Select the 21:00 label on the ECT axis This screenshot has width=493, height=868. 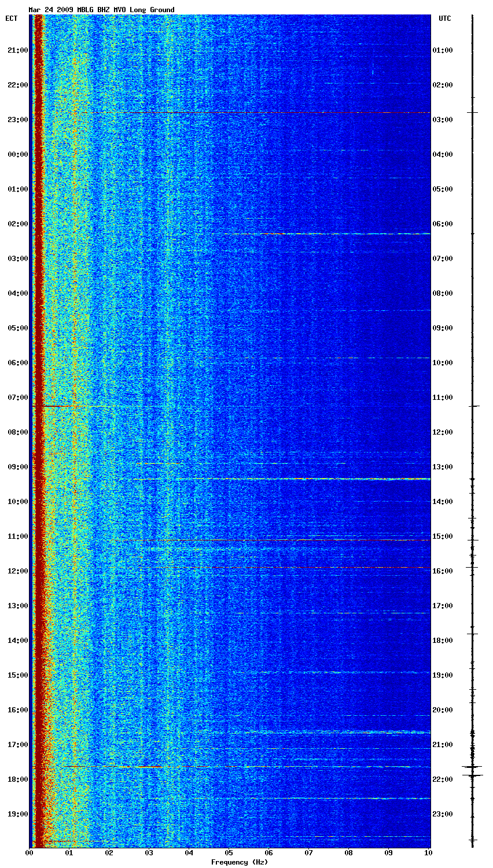point(18,50)
